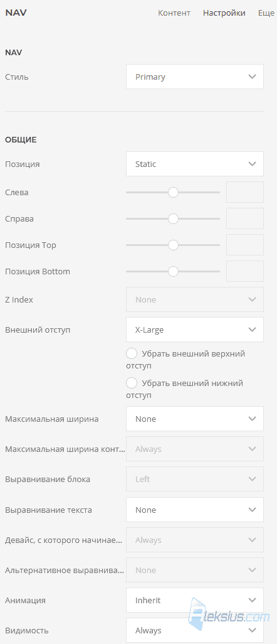
Task: Open the Еще tab
Action: click(x=266, y=13)
